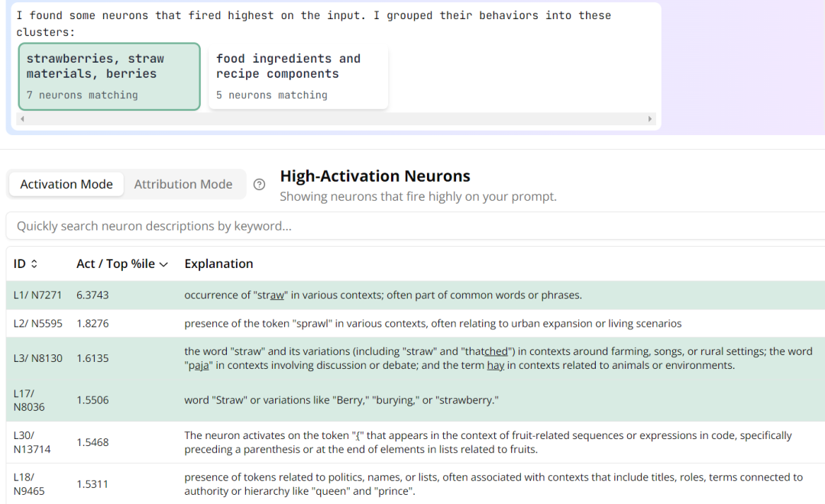The height and width of the screenshot is (504, 825).
Task: Select the L17/ N8036 neuron row
Action: pos(416,400)
